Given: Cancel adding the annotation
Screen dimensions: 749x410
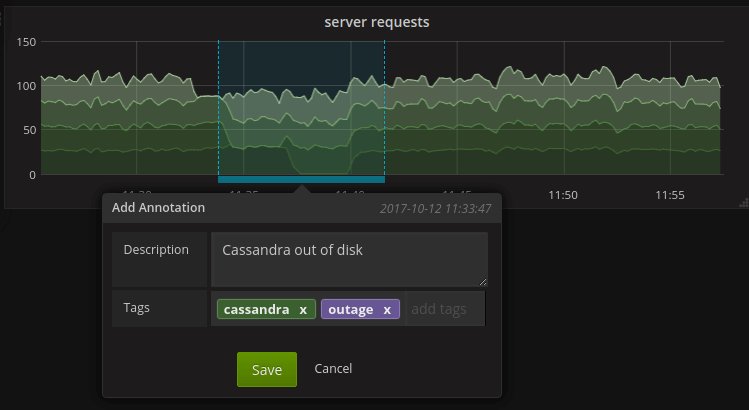Looking at the screenshot, I should [x=333, y=369].
